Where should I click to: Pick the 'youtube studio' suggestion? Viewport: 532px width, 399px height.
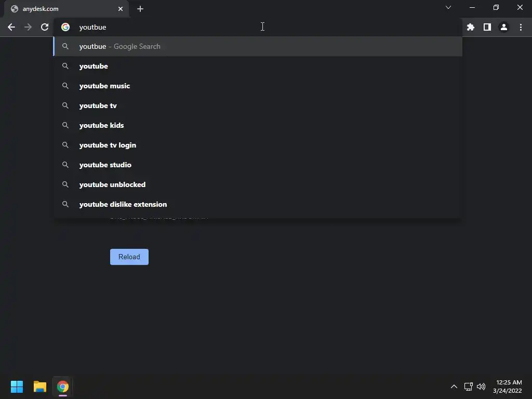pos(258,165)
